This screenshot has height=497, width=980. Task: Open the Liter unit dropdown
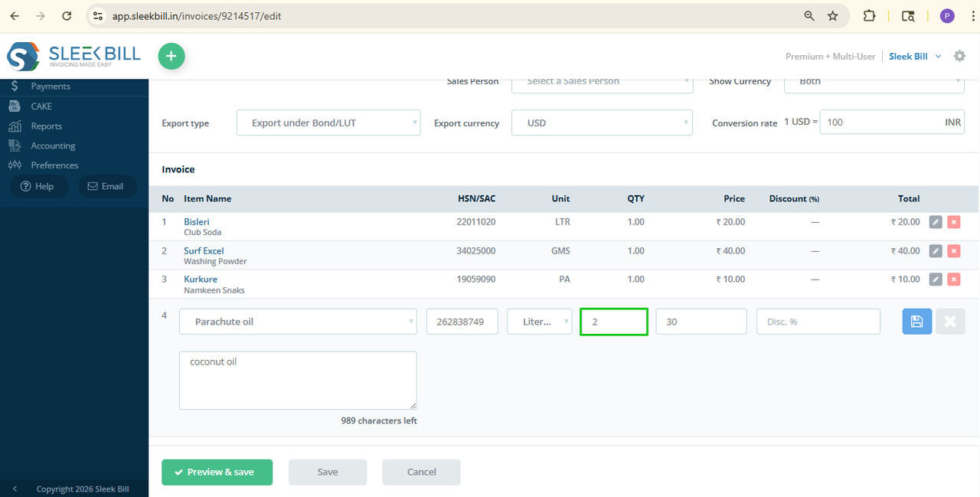pos(539,322)
